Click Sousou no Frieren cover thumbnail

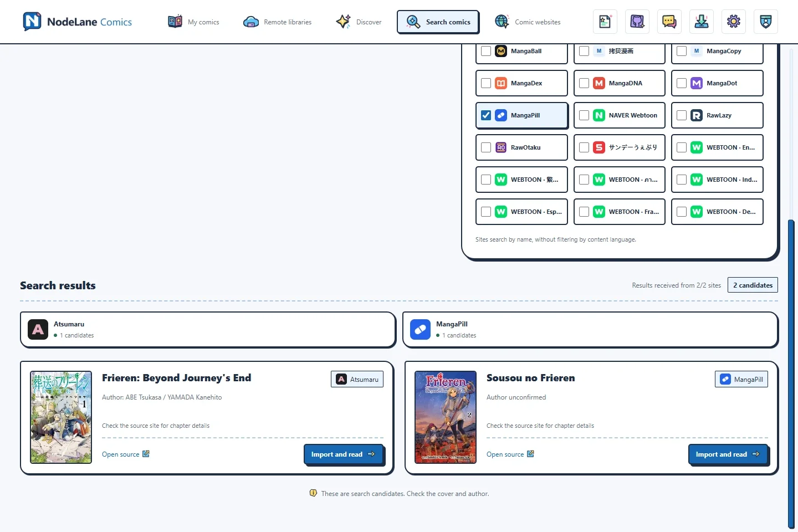(x=446, y=417)
